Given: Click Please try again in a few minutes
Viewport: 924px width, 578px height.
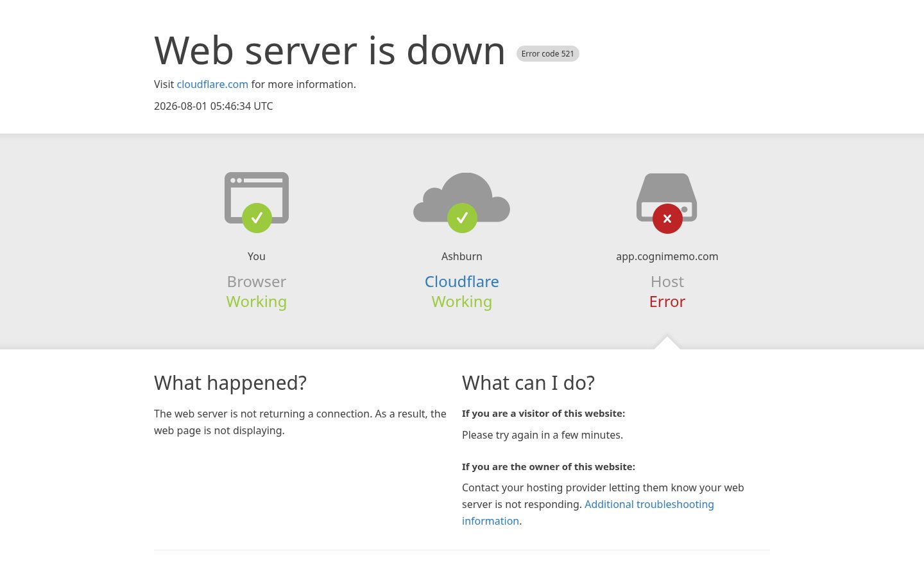Looking at the screenshot, I should (542, 435).
